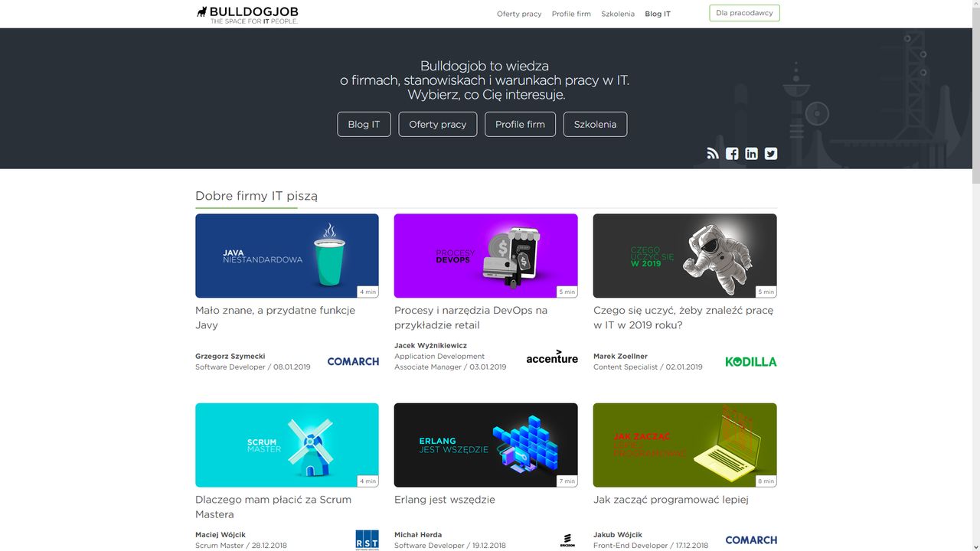
Task: Open article Mało znane, a przydatne funkcje Javy
Action: [275, 318]
